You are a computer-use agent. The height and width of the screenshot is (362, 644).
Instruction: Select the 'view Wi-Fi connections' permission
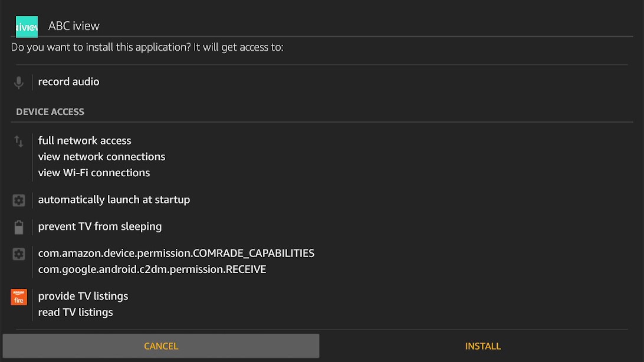click(94, 172)
